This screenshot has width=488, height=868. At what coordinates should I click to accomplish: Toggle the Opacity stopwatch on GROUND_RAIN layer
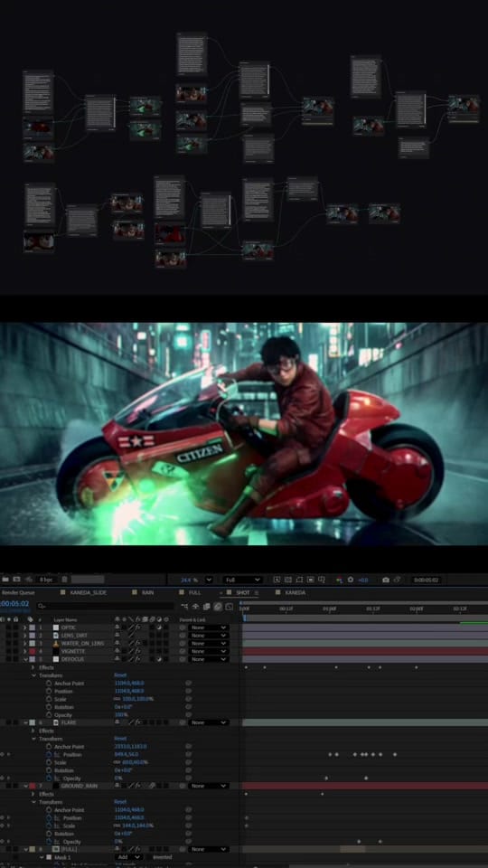(49, 842)
